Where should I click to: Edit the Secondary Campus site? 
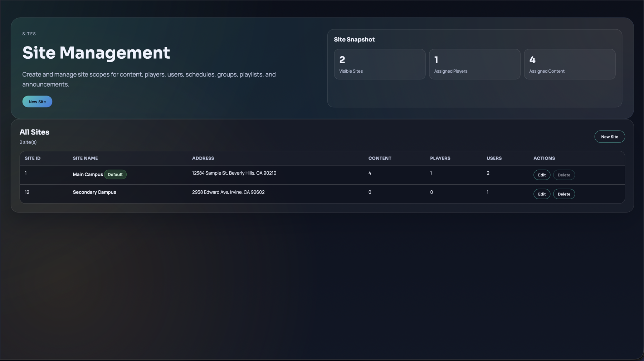pyautogui.click(x=542, y=194)
